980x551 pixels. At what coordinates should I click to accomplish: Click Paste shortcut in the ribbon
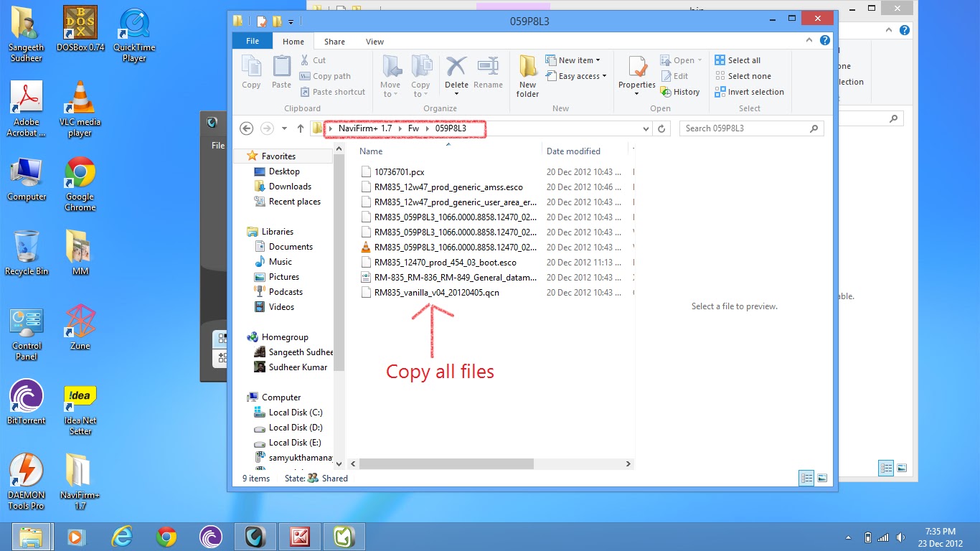[332, 92]
